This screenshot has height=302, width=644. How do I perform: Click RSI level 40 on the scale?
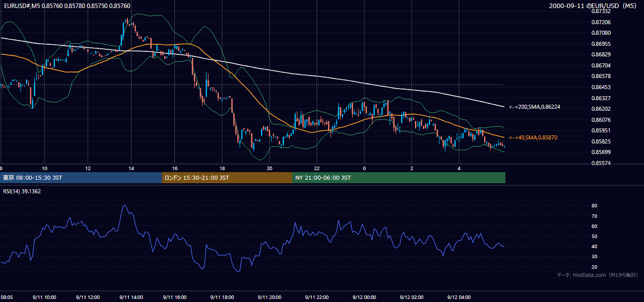click(x=594, y=247)
